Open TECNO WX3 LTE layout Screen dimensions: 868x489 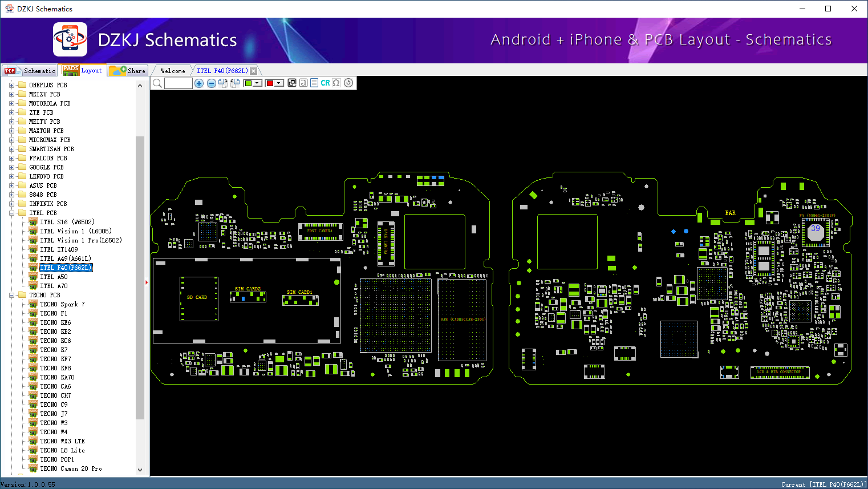62,441
